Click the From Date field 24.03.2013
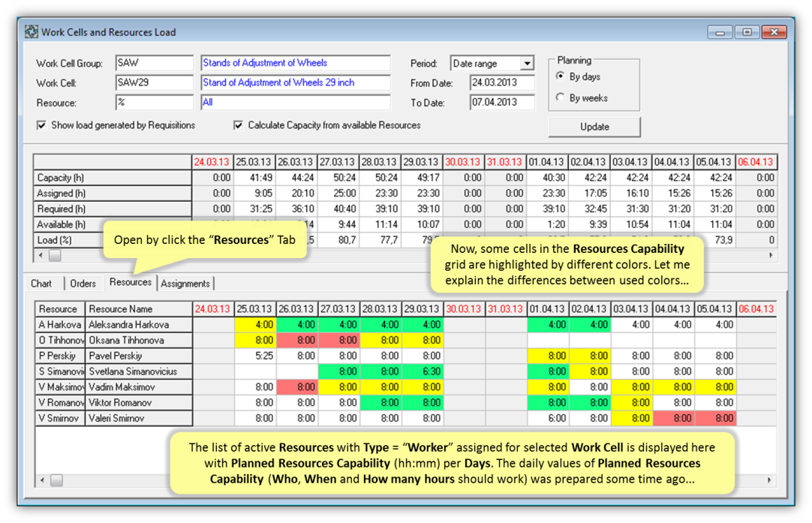The image size is (812, 523). coord(502,83)
